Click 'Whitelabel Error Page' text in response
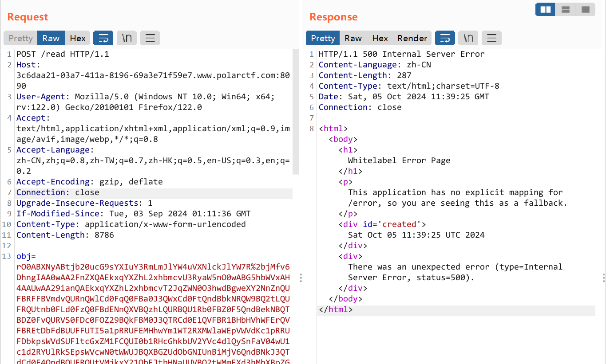606x364 pixels. (x=399, y=160)
